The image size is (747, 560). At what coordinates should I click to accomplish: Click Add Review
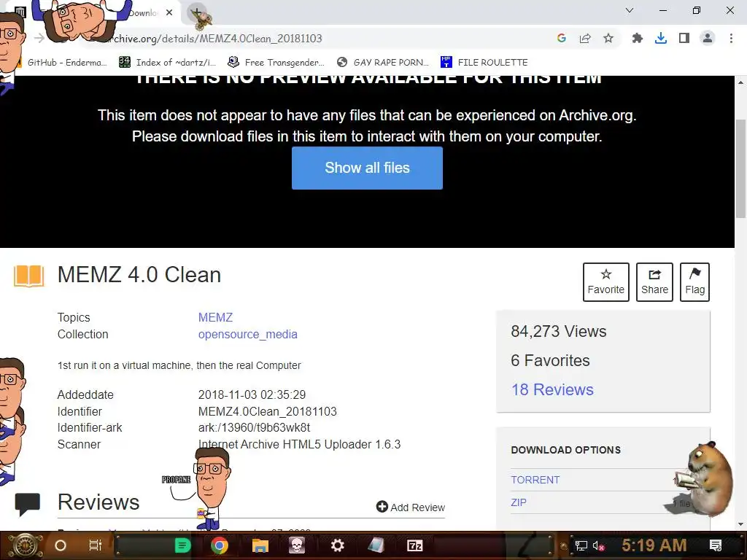coord(410,507)
